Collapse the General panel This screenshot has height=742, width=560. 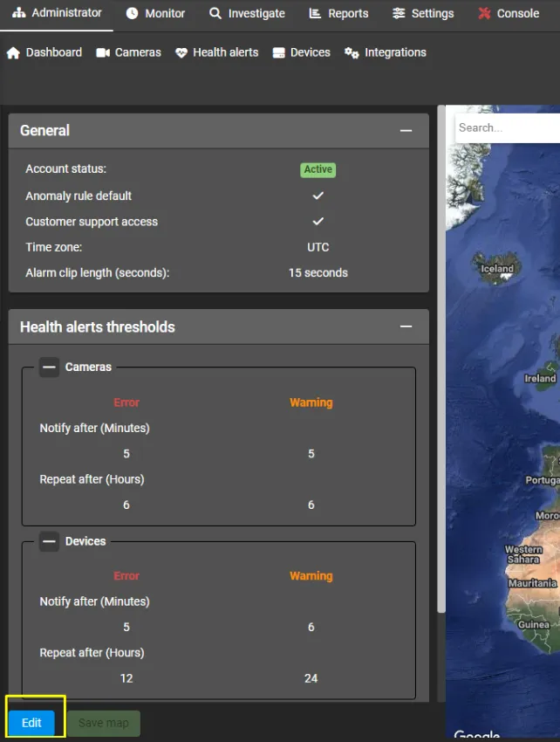pyautogui.click(x=406, y=131)
